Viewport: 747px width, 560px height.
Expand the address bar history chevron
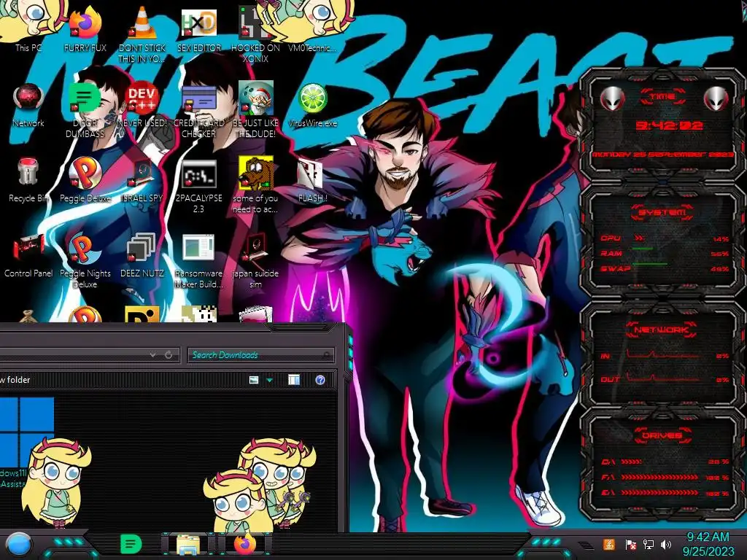click(x=152, y=355)
